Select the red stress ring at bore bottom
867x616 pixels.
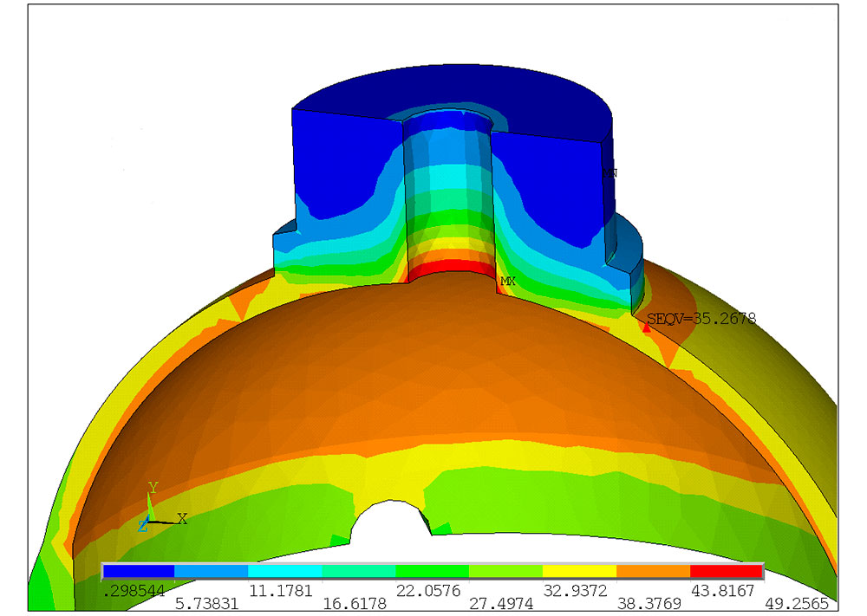coord(450,268)
